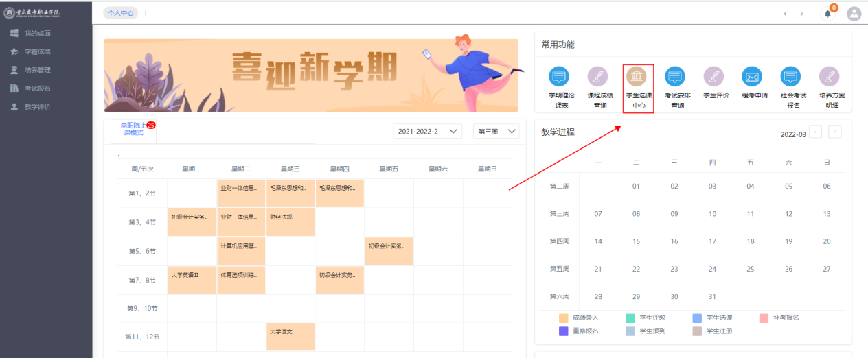868x358 pixels.
Task: Click the 成绩录入 orange legend swatch
Action: point(564,318)
